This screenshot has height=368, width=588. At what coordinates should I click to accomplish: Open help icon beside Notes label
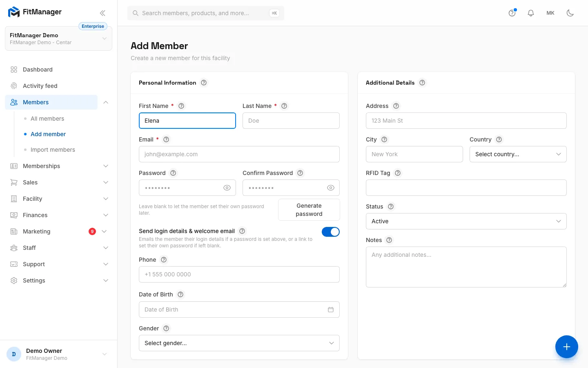point(389,240)
